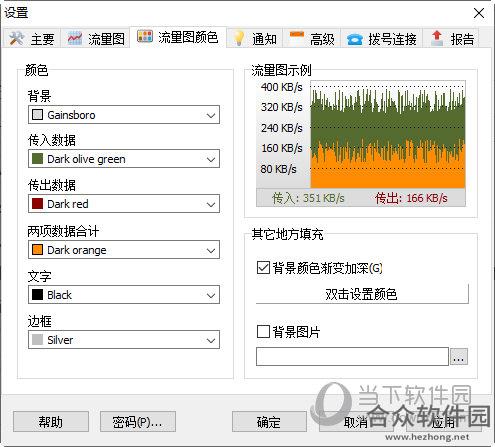Switch to the 高级 tab

(x=312, y=39)
